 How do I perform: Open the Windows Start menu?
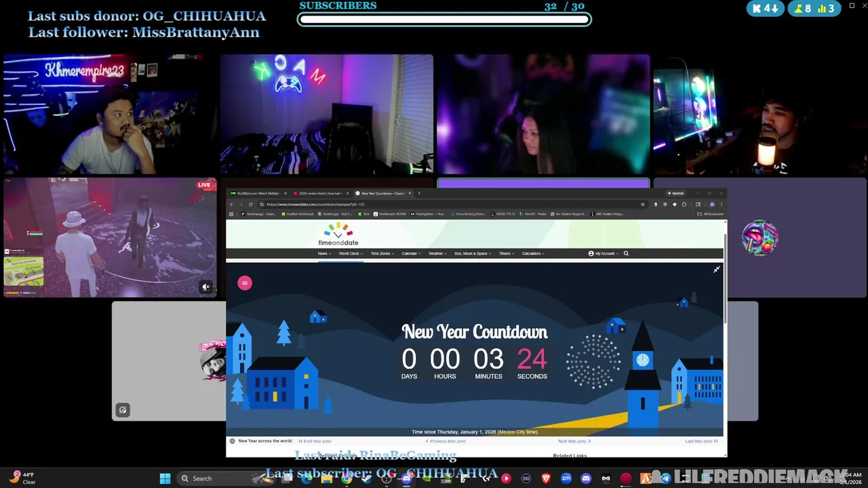165,479
